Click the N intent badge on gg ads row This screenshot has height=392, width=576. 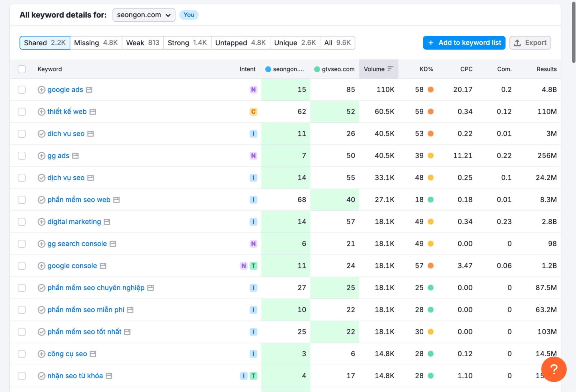click(253, 156)
